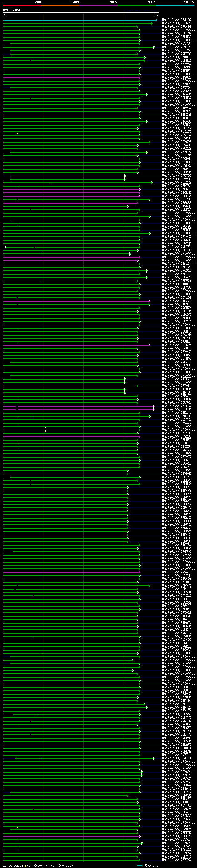Open hit UniRef100_B3N9M3
The height and width of the screenshot is (868, 197).
pyautogui.click(x=177, y=67)
